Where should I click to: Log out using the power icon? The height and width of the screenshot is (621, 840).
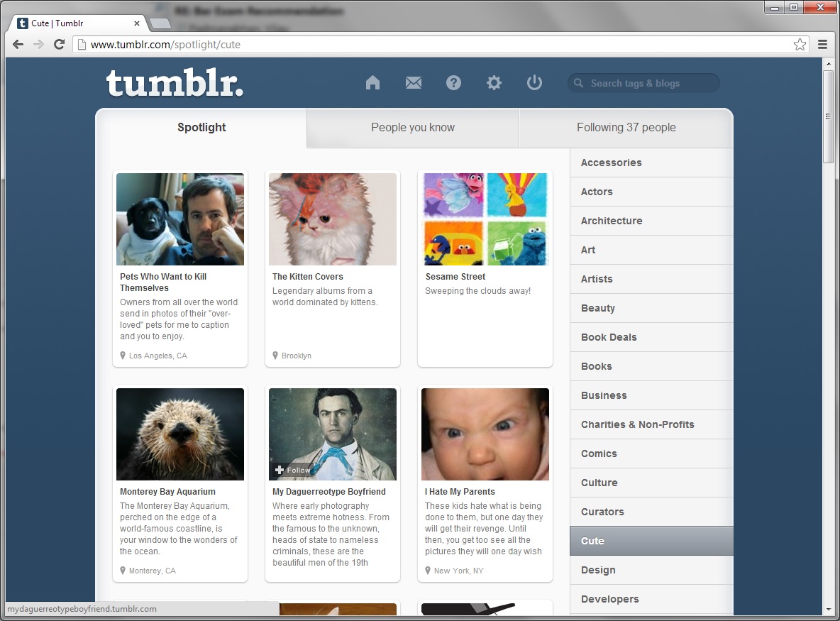[x=535, y=82]
